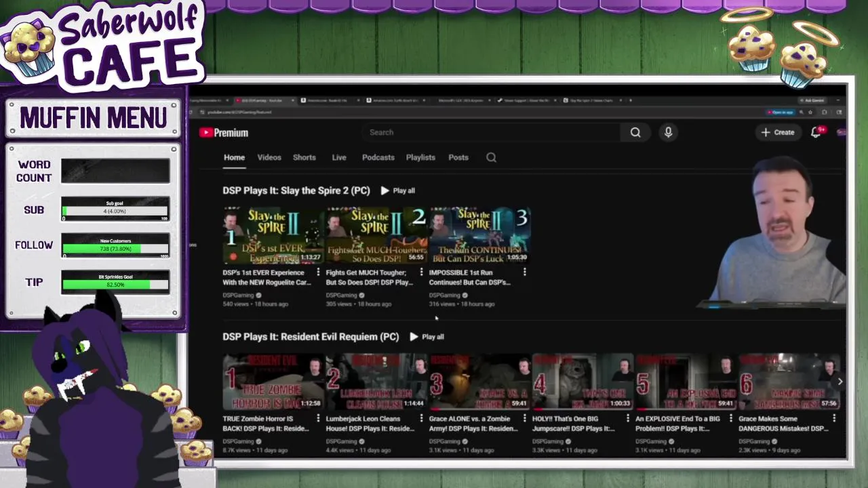Open the Podcasts tab
The width and height of the screenshot is (868, 488).
[x=378, y=157]
